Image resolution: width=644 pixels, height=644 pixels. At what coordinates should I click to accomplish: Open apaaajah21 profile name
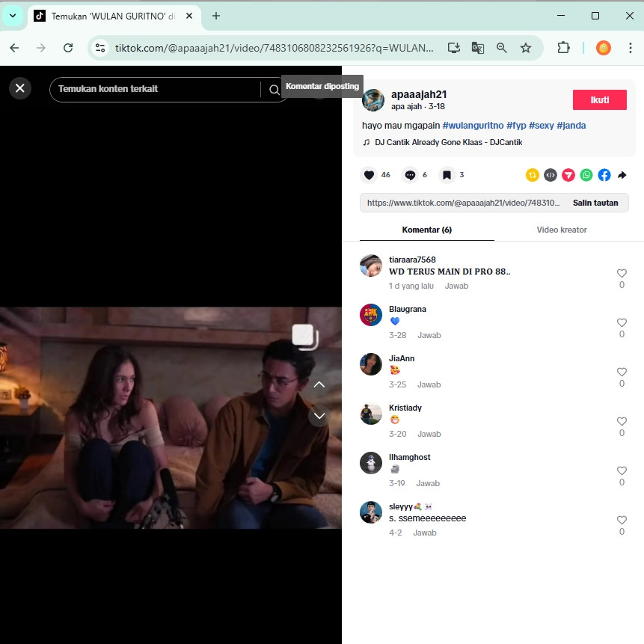click(x=419, y=94)
